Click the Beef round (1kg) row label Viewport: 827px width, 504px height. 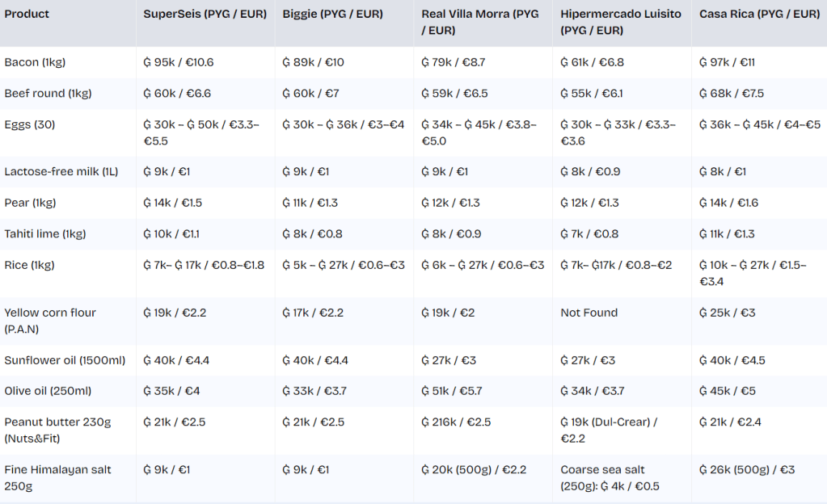coord(48,94)
